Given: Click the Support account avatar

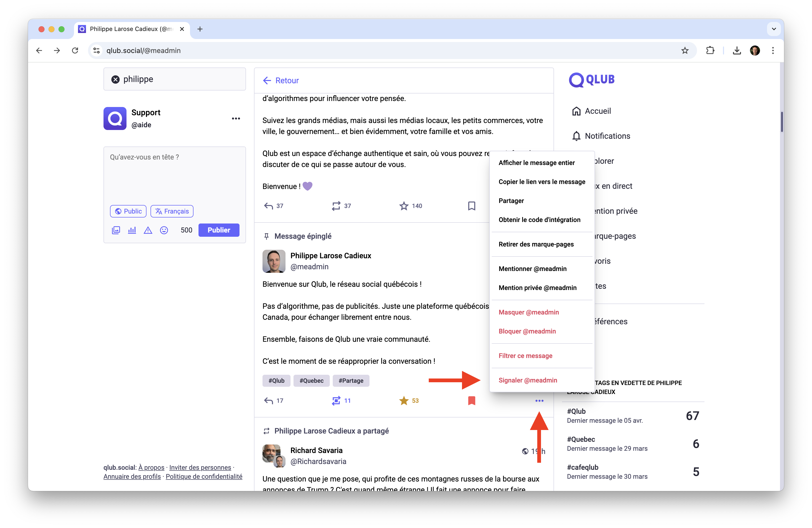Looking at the screenshot, I should (115, 118).
